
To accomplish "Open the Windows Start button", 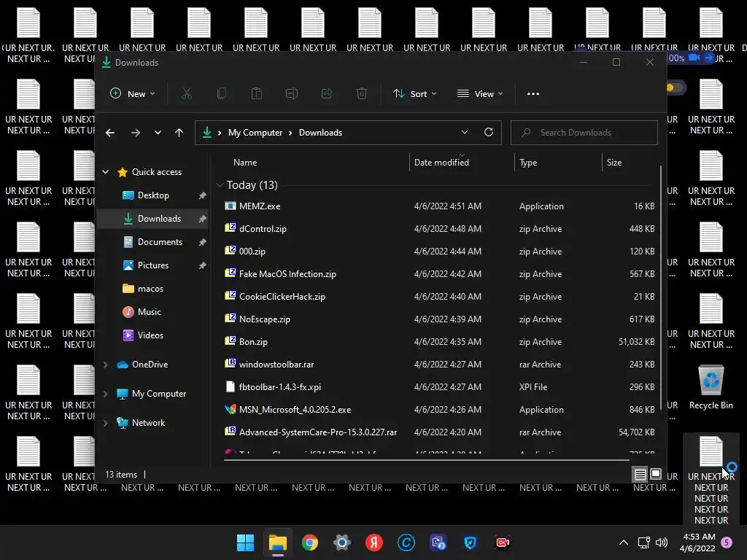I will (245, 542).
